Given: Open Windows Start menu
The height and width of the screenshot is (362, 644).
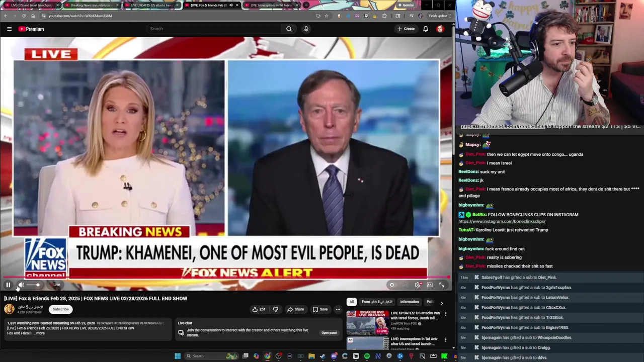Looking at the screenshot, I should click(x=178, y=356).
